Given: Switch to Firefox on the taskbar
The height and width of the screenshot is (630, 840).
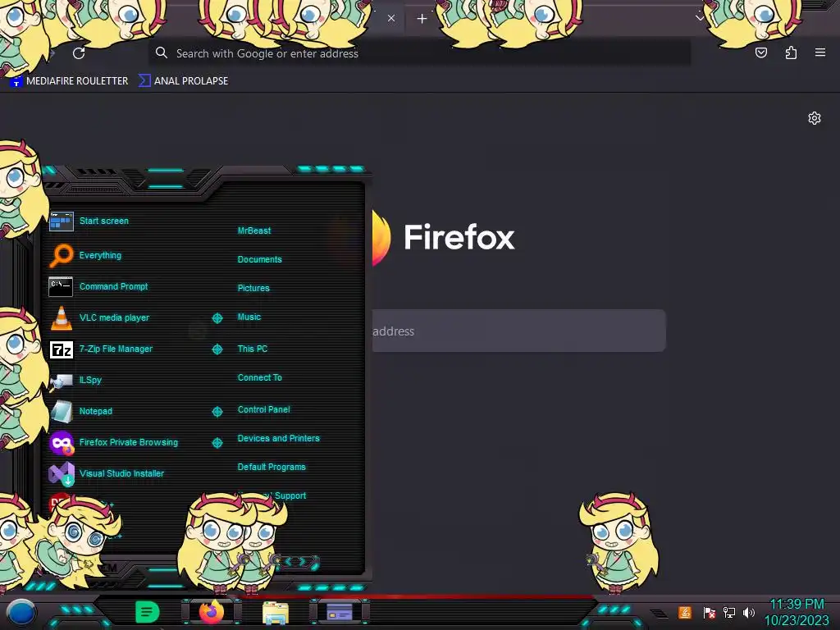Looking at the screenshot, I should [x=211, y=612].
